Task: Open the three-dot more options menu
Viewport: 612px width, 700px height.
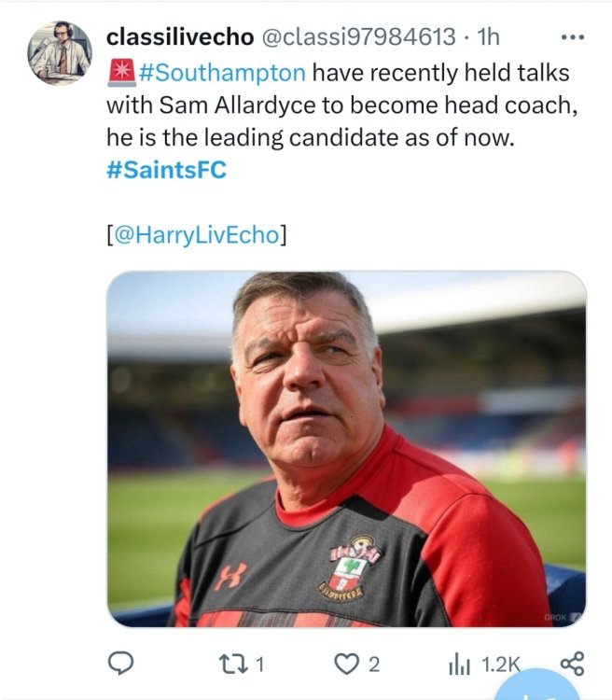Action: click(570, 37)
